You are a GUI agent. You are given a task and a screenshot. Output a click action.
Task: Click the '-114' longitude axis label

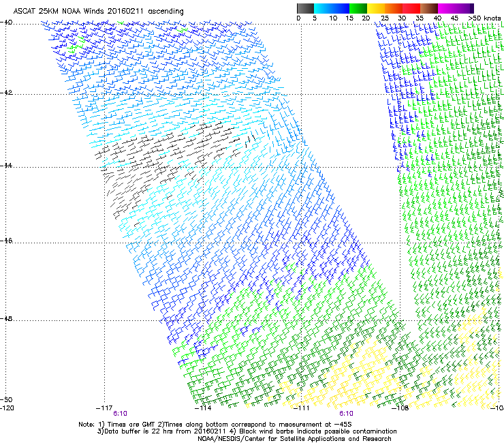pyautogui.click(x=203, y=408)
